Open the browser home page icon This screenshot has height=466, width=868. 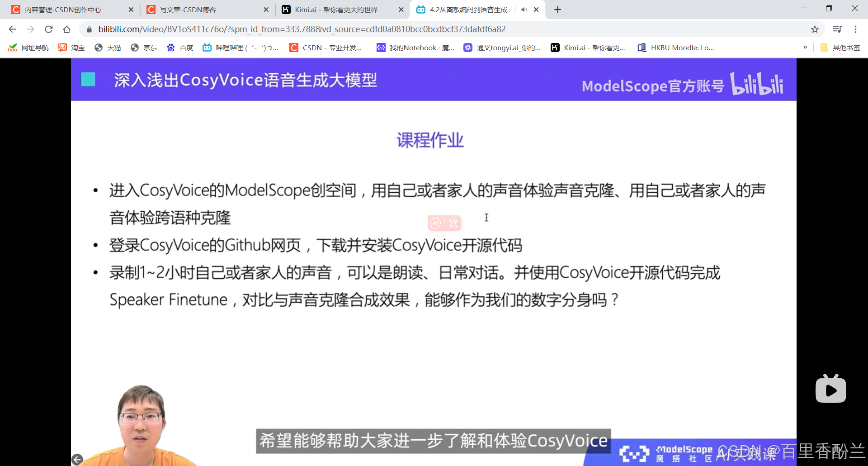tap(67, 29)
